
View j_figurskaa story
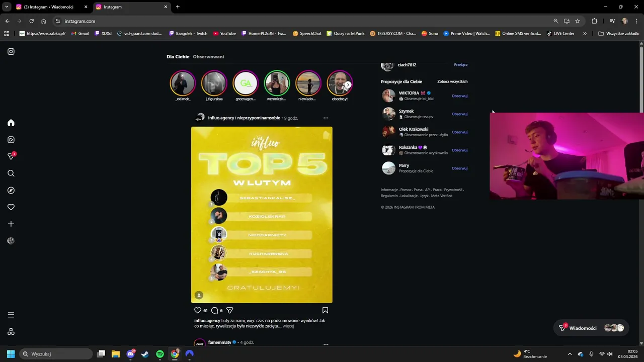214,83
